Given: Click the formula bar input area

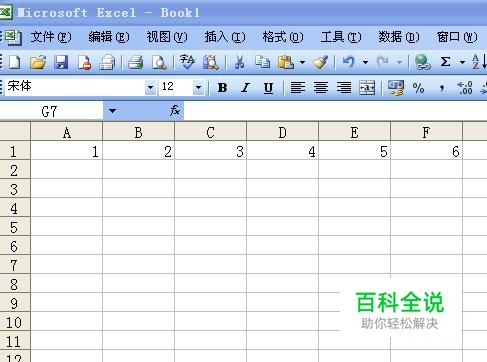Looking at the screenshot, I should click(x=335, y=111).
